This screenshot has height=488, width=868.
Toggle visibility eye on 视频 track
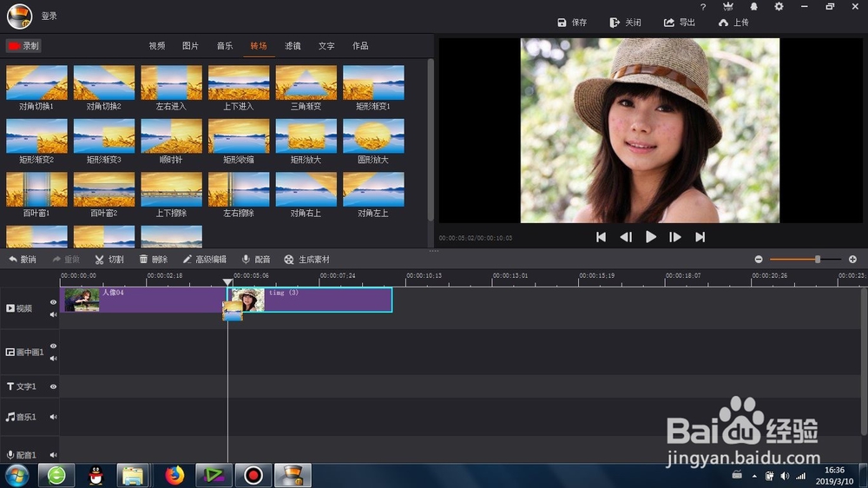click(53, 302)
